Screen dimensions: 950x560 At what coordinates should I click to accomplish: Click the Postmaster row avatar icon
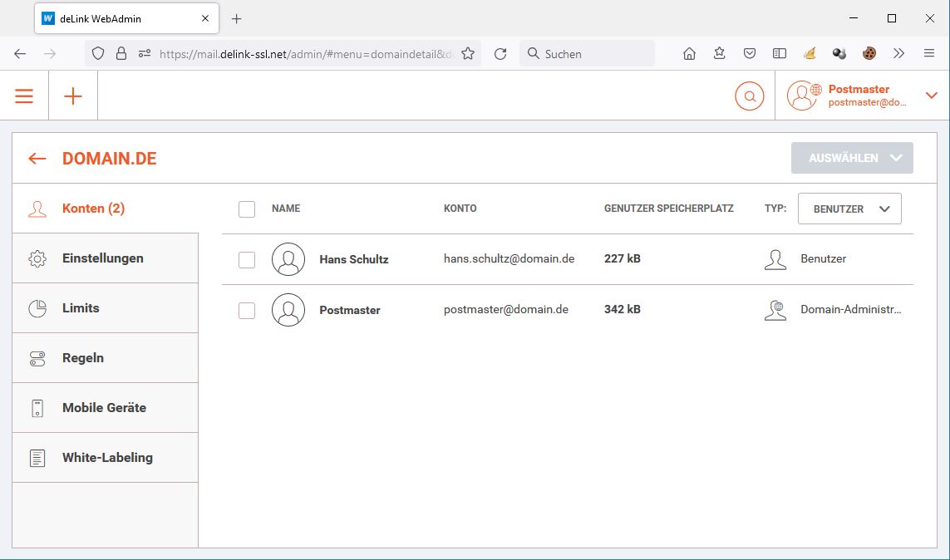tap(288, 310)
